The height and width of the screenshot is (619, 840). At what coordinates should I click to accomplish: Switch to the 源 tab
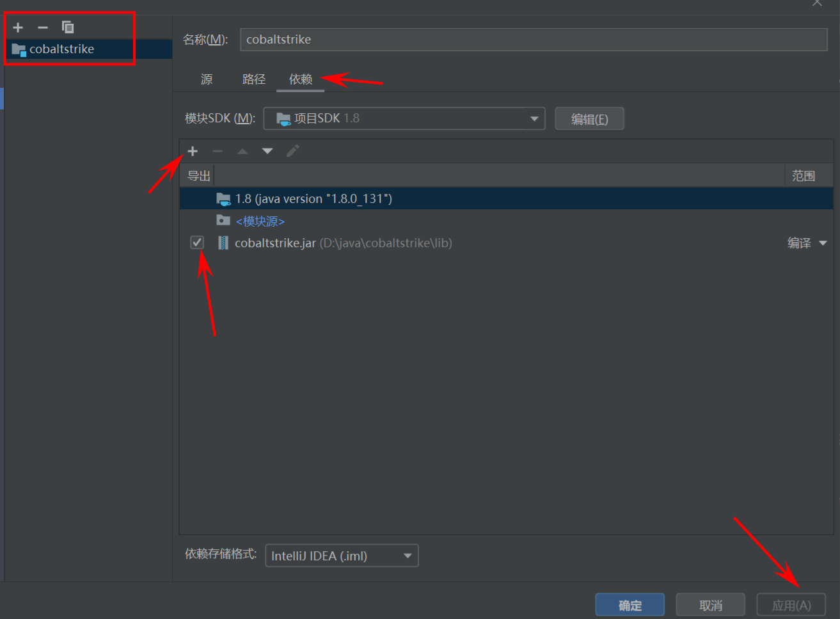(207, 79)
